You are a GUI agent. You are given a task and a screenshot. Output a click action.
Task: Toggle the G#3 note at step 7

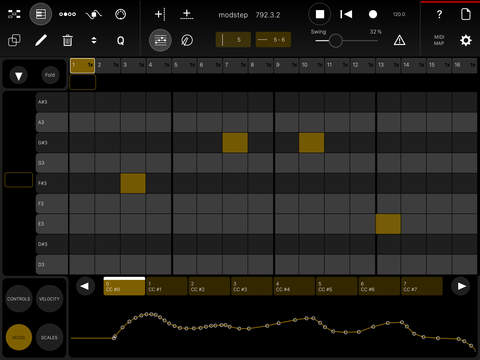click(x=235, y=143)
